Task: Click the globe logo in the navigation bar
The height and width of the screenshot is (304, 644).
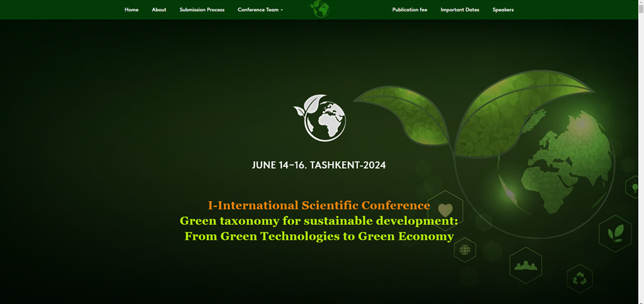Action: tap(320, 9)
